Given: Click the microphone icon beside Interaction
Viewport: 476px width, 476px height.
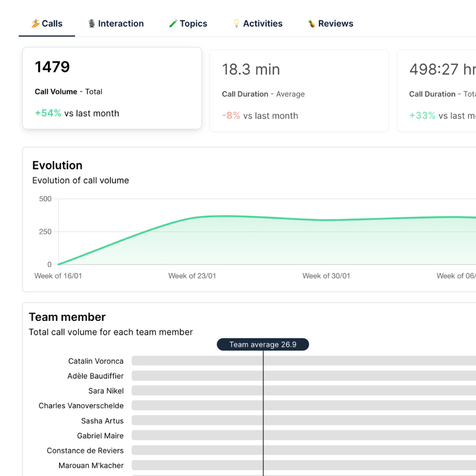Looking at the screenshot, I should click(x=91, y=23).
